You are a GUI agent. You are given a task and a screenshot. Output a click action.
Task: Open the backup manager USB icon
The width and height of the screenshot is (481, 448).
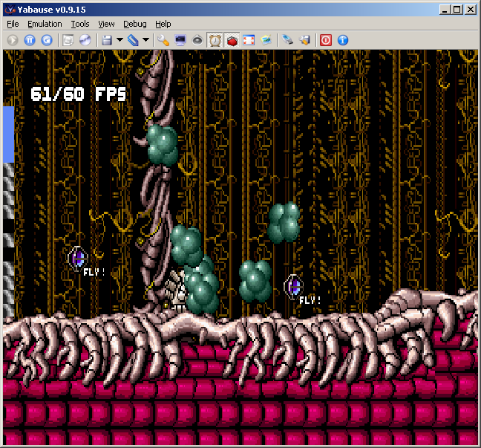coord(287,40)
